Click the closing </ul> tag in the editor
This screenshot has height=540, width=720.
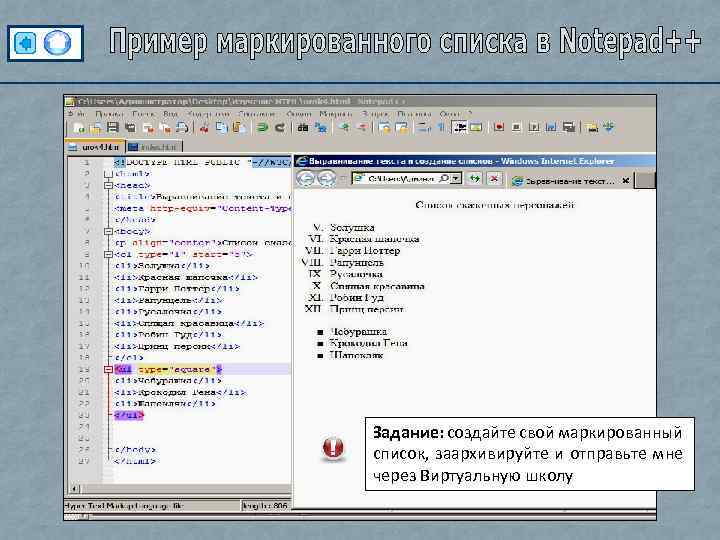(x=129, y=415)
